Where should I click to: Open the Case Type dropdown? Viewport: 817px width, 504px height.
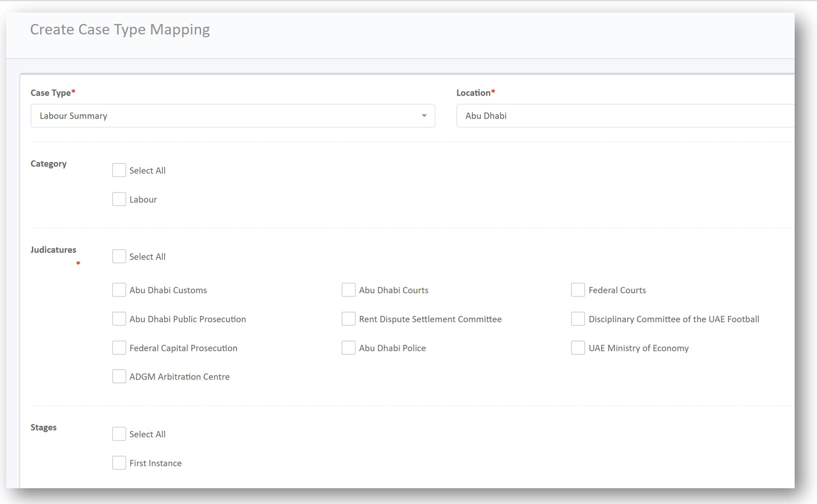click(x=232, y=116)
